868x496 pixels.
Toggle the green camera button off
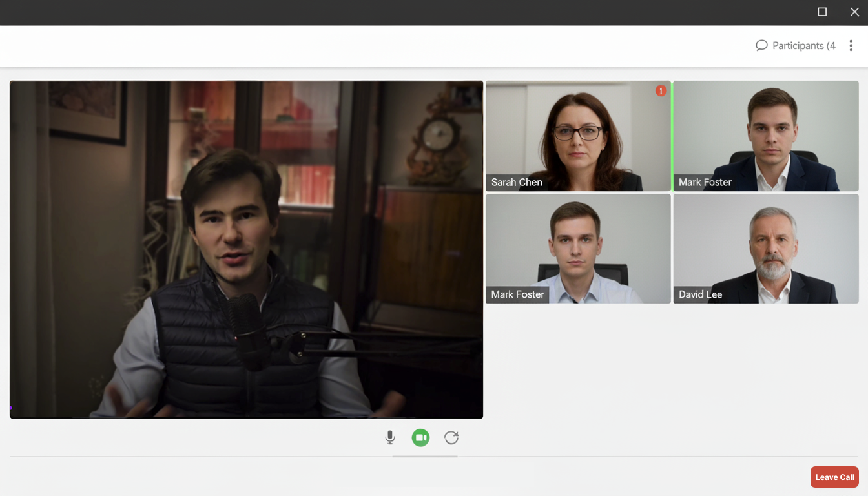420,438
